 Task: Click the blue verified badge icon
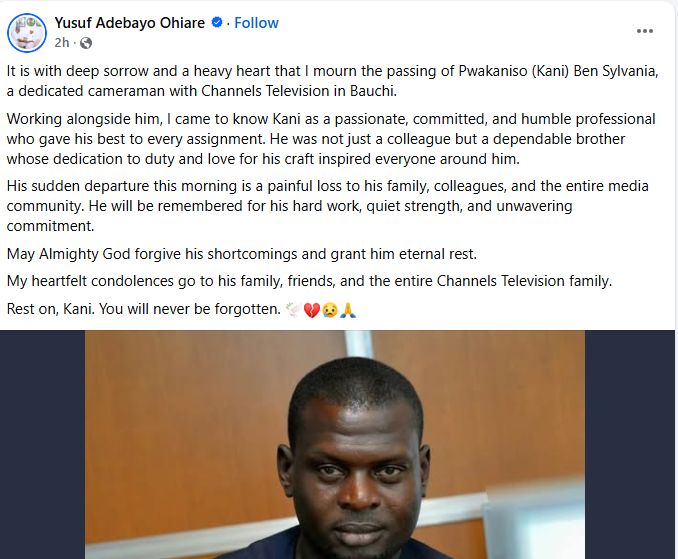(216, 22)
